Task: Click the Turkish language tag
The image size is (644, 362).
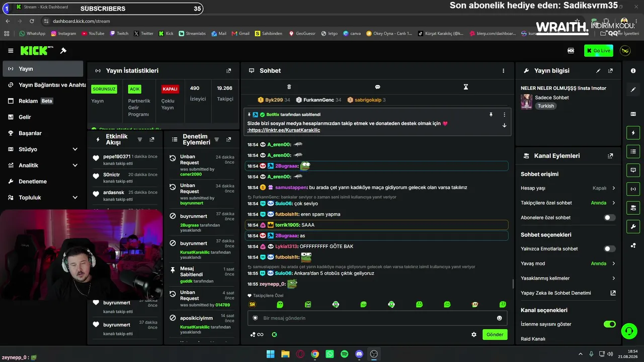Action: pos(545,106)
